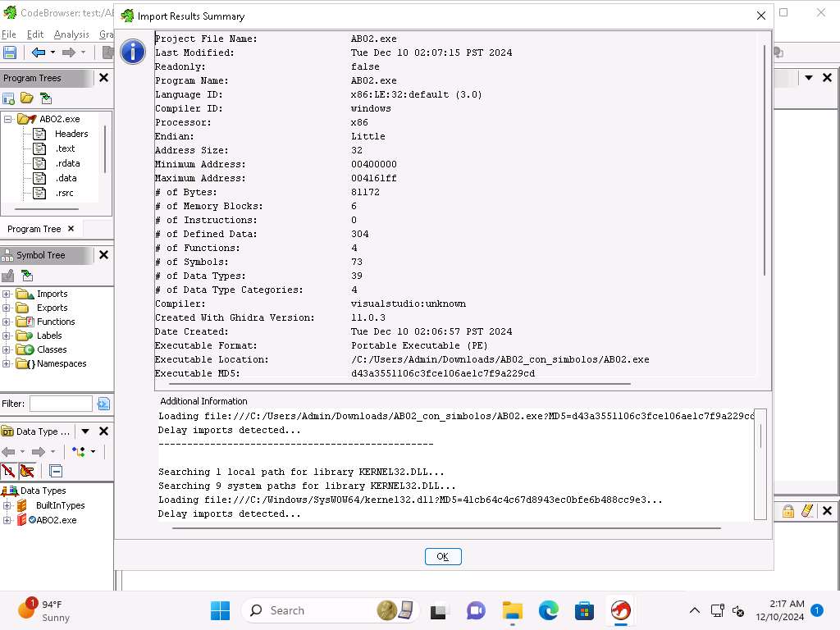
Task: Click the Symbol Tree Filter text field
Action: pyautogui.click(x=61, y=404)
